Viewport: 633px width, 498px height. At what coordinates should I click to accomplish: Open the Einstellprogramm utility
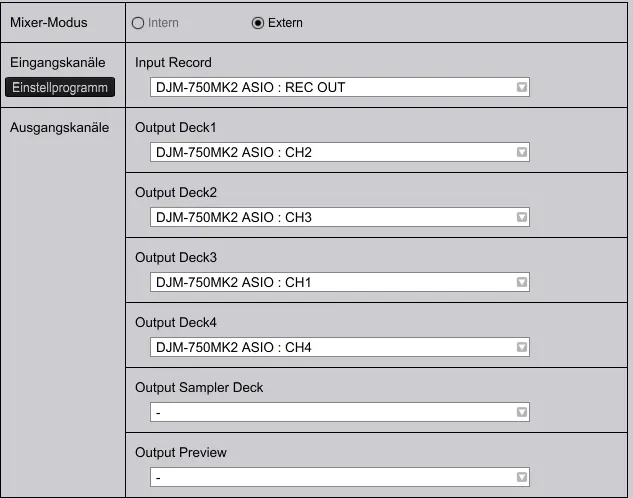coord(60,87)
